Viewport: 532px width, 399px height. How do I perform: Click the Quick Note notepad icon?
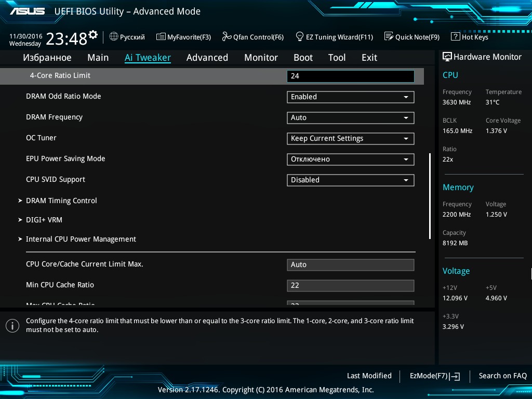coord(389,36)
